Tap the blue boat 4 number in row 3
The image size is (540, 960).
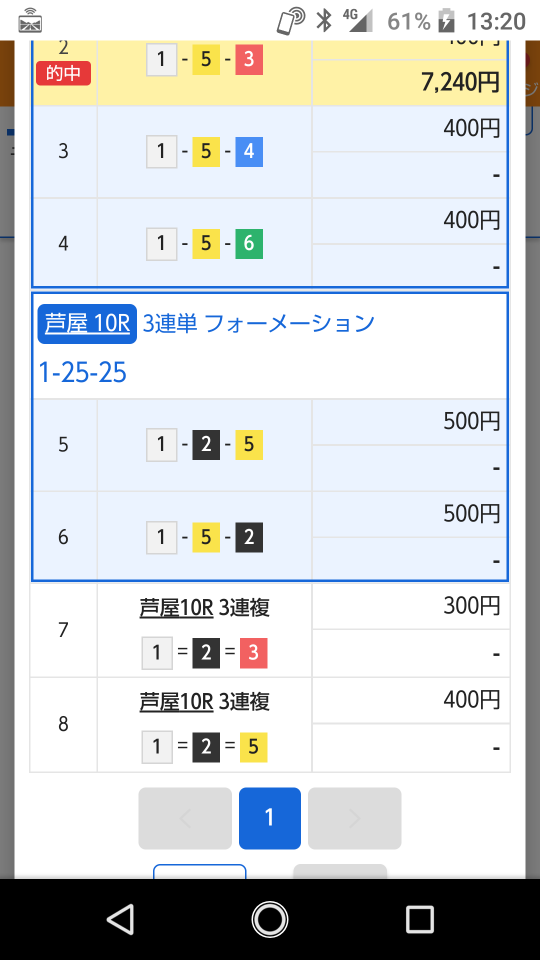point(249,151)
